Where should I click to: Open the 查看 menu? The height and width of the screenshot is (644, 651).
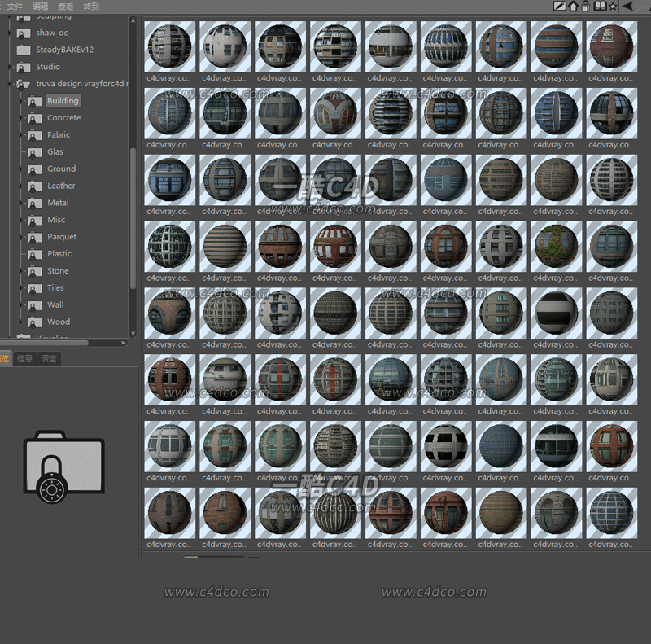66,7
